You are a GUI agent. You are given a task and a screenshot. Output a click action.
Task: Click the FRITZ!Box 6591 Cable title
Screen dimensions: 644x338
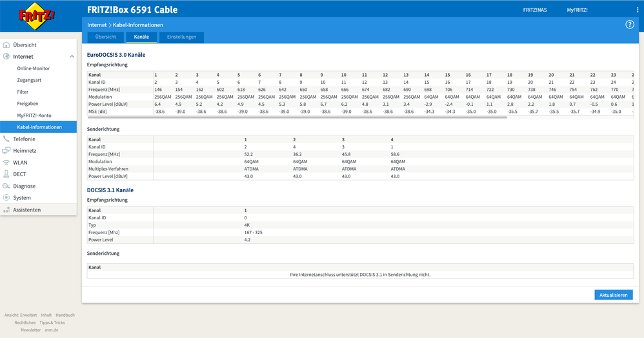132,10
